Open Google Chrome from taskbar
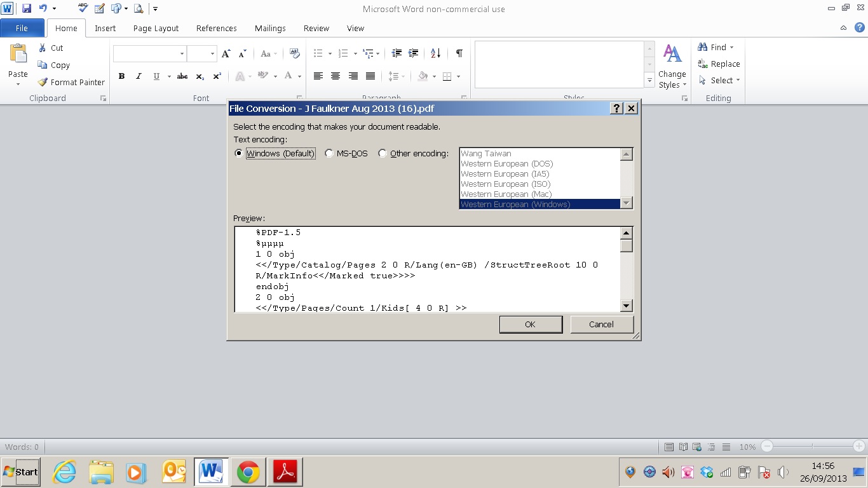 (248, 472)
